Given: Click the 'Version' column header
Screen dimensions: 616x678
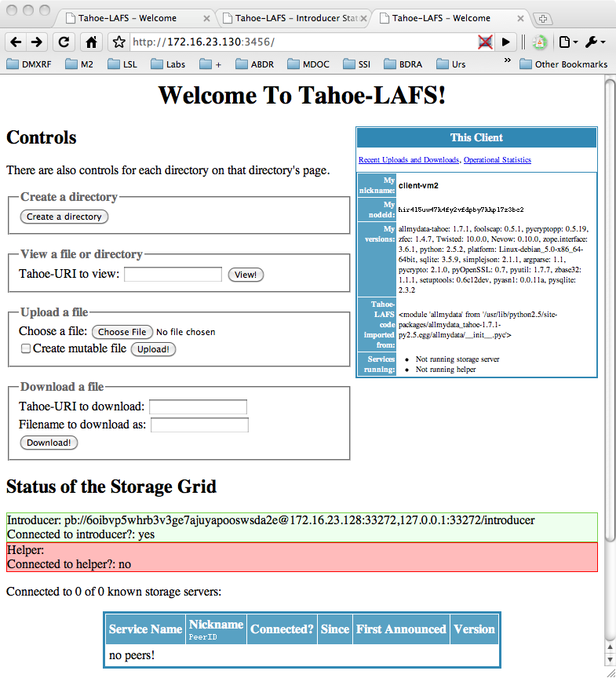Looking at the screenshot, I should [474, 629].
